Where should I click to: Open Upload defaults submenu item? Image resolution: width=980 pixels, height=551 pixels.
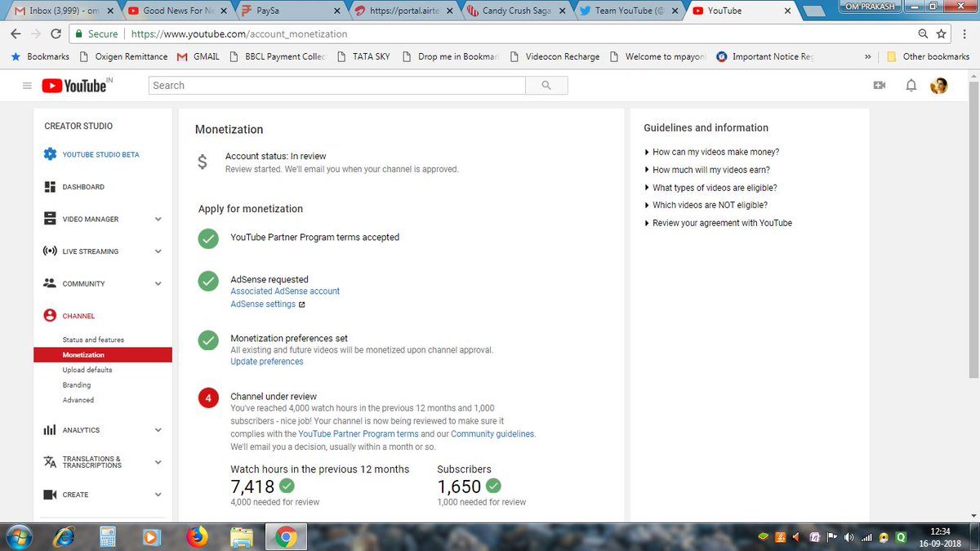point(87,370)
